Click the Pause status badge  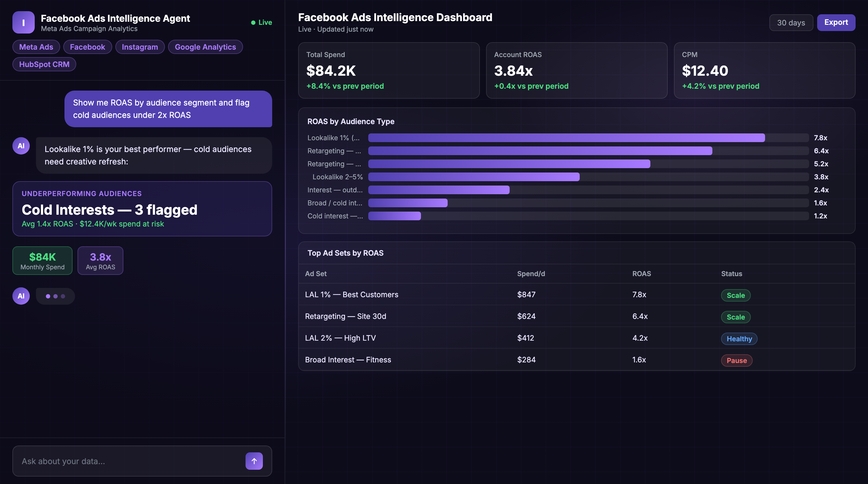(x=737, y=360)
